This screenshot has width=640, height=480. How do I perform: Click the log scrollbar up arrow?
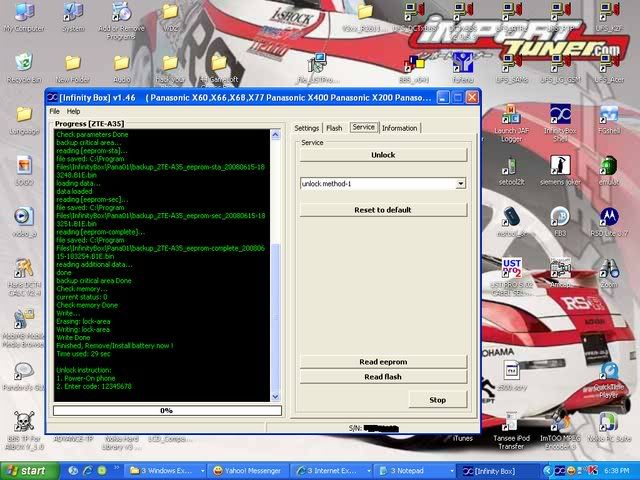point(276,135)
